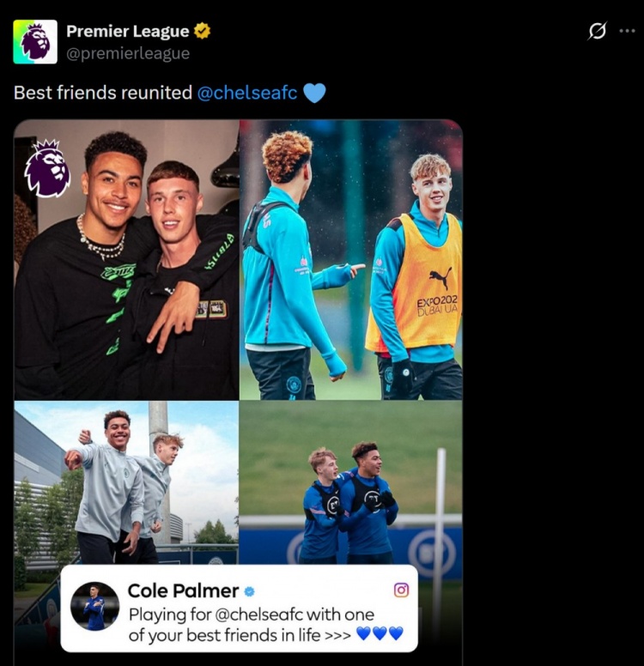Click the three blue hearts in caption
The width and height of the screenshot is (644, 666).
[x=380, y=633]
